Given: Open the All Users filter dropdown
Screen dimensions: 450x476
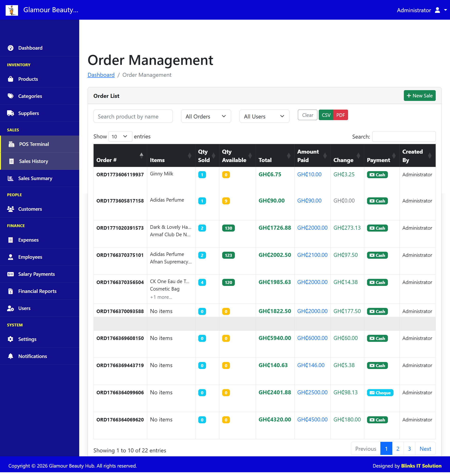Looking at the screenshot, I should 264,116.
